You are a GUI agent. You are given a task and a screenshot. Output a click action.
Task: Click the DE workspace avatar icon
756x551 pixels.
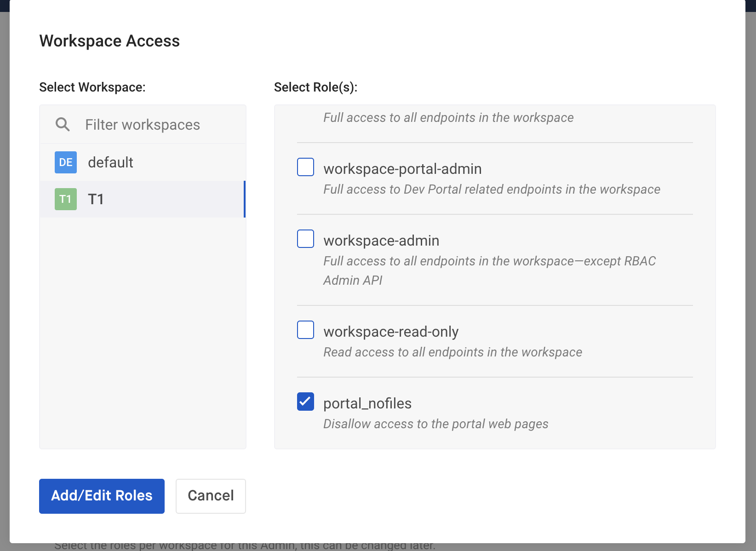65,162
